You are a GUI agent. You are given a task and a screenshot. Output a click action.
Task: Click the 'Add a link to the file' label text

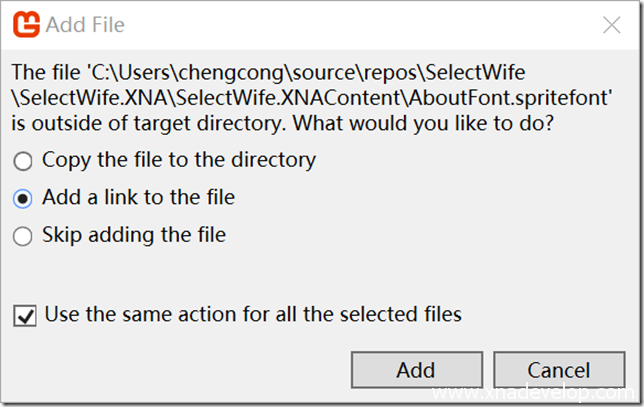coord(138,198)
